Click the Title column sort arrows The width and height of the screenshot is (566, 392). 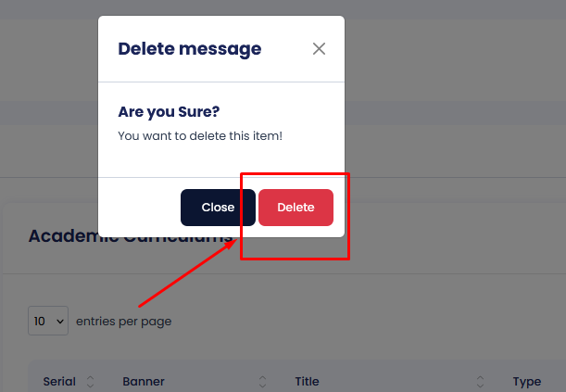click(481, 382)
